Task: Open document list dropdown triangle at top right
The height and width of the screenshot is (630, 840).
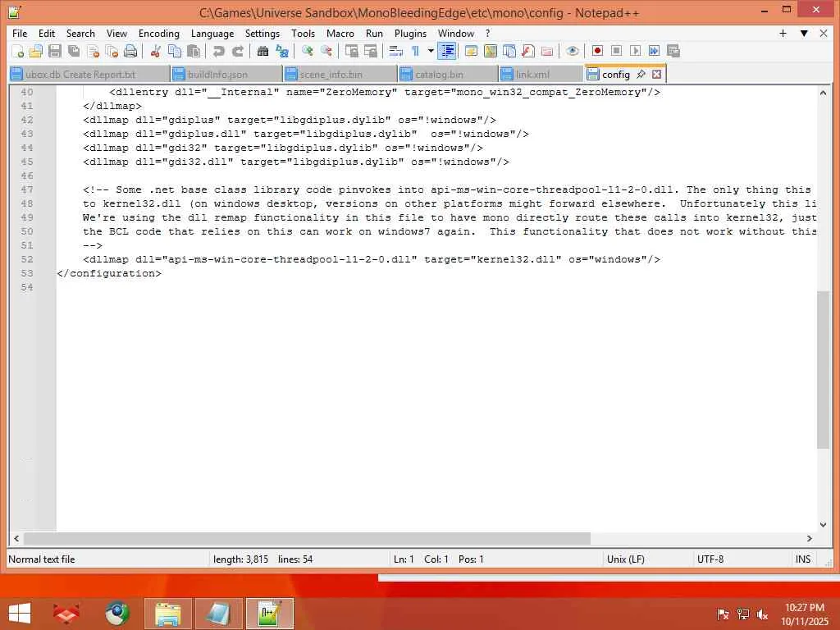Action: click(x=804, y=33)
